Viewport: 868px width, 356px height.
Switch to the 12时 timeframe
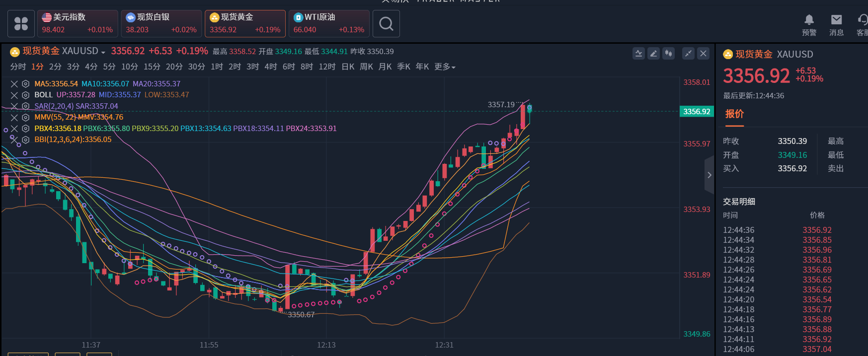pyautogui.click(x=327, y=67)
